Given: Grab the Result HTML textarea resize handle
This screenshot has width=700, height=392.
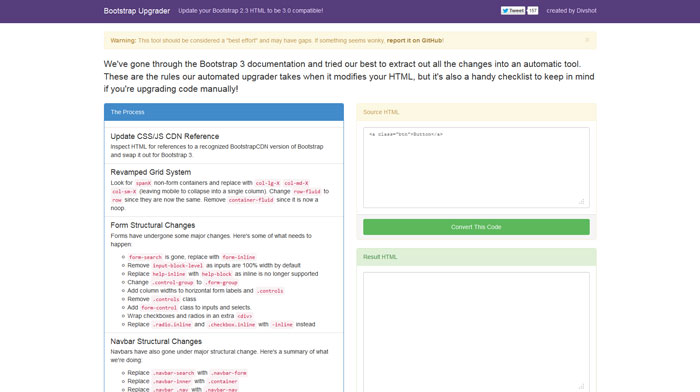Looking at the screenshot, I should click(x=581, y=386).
